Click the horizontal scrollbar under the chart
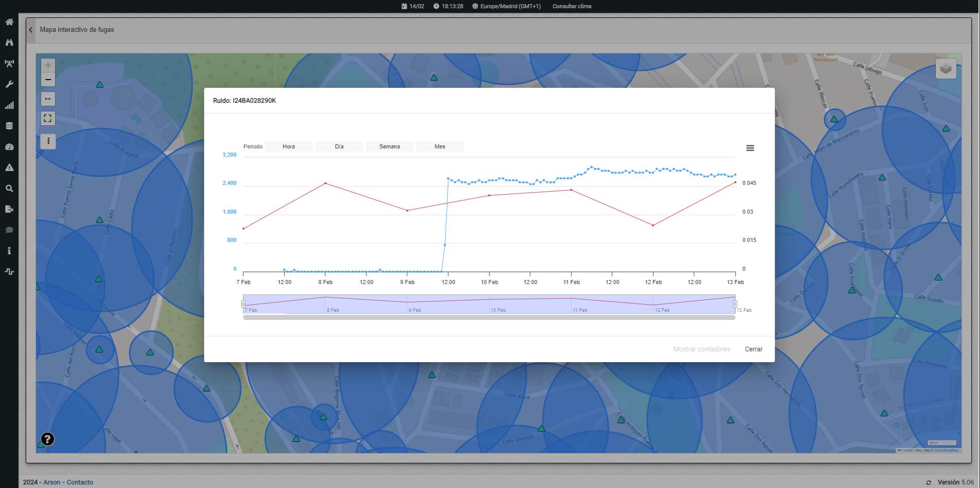This screenshot has height=488, width=980. (488, 317)
